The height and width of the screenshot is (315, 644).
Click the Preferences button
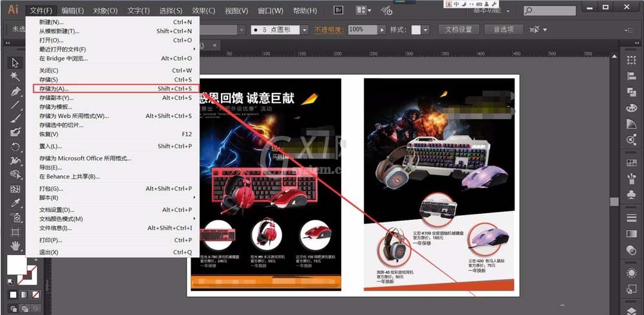pos(504,30)
